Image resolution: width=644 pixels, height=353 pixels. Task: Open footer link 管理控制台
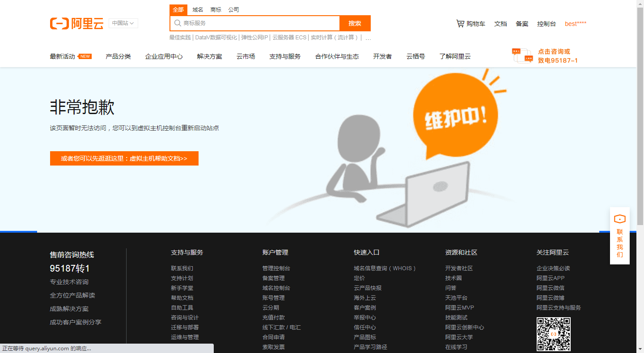pos(276,268)
